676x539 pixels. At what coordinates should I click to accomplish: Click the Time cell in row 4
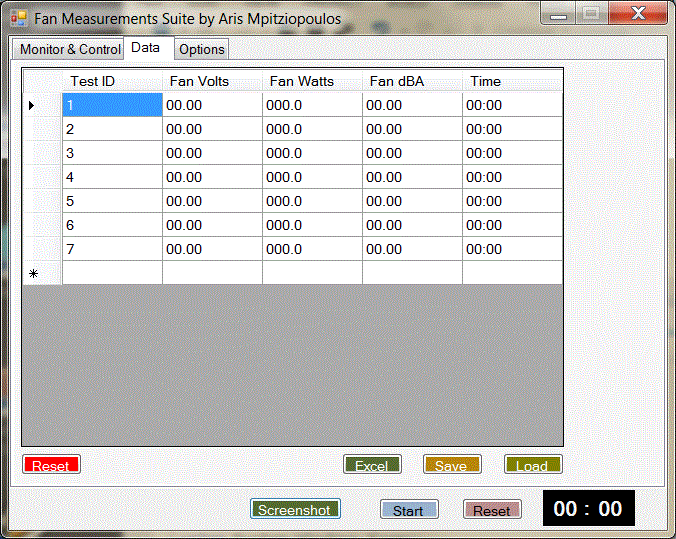click(x=512, y=177)
